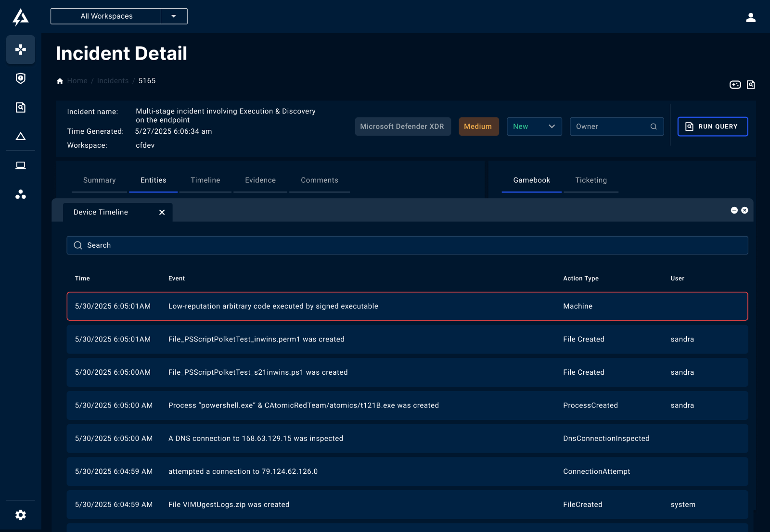Minimize the Device Timeline panel

[734, 210]
